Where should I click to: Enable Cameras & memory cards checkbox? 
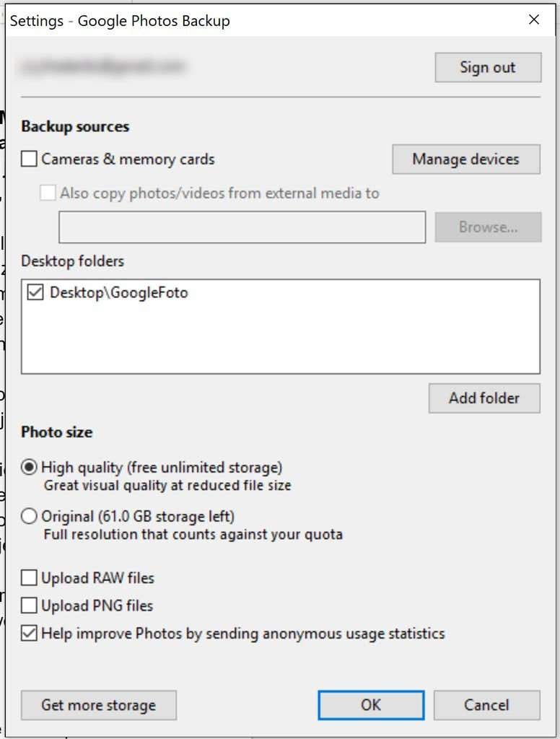point(29,159)
